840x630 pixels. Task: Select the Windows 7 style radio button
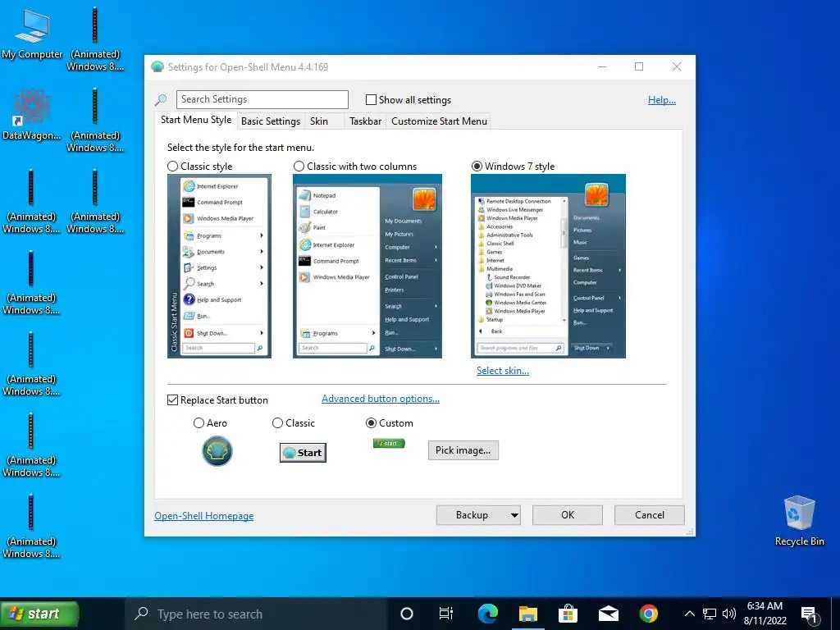coord(477,166)
